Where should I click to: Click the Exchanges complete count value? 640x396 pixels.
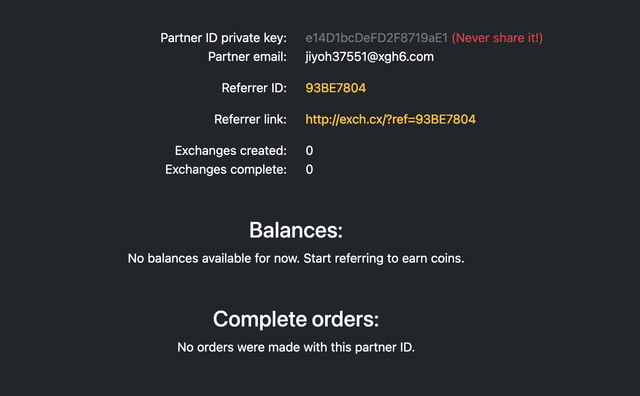(309, 169)
